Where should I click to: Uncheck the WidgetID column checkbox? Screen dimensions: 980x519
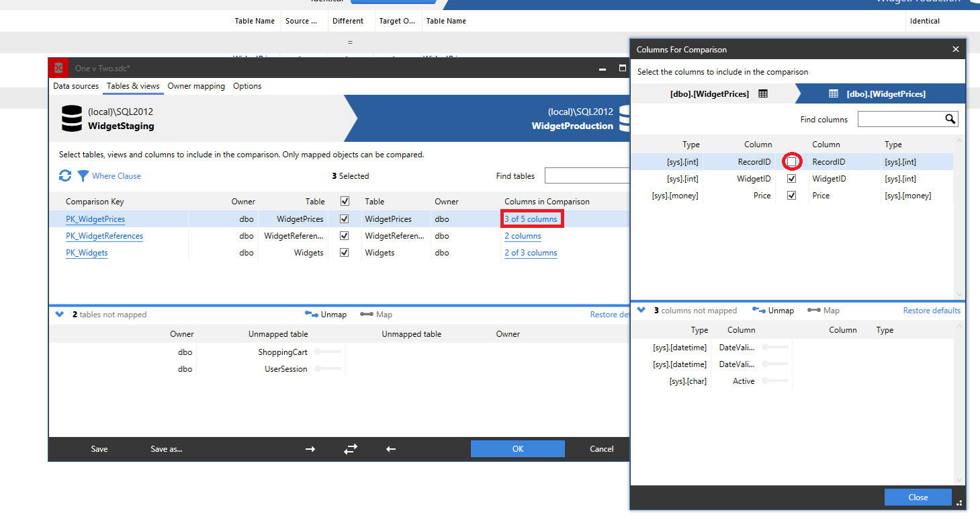pyautogui.click(x=791, y=178)
